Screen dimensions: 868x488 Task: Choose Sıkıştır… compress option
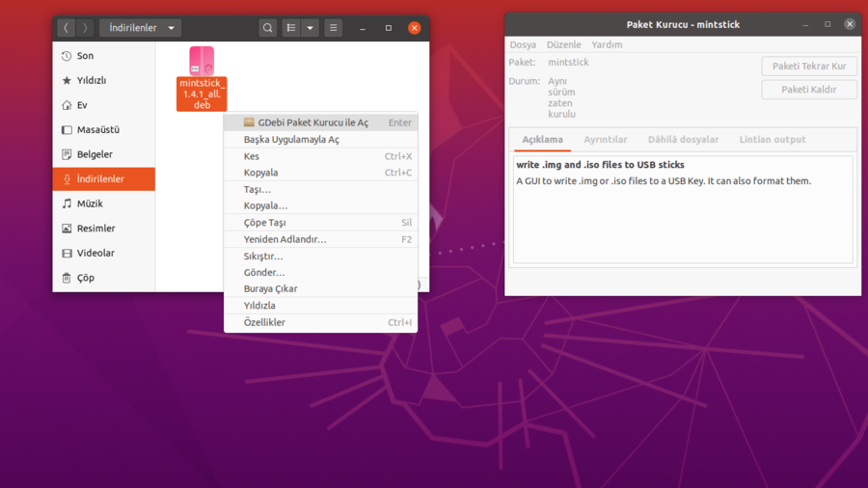pyautogui.click(x=320, y=257)
